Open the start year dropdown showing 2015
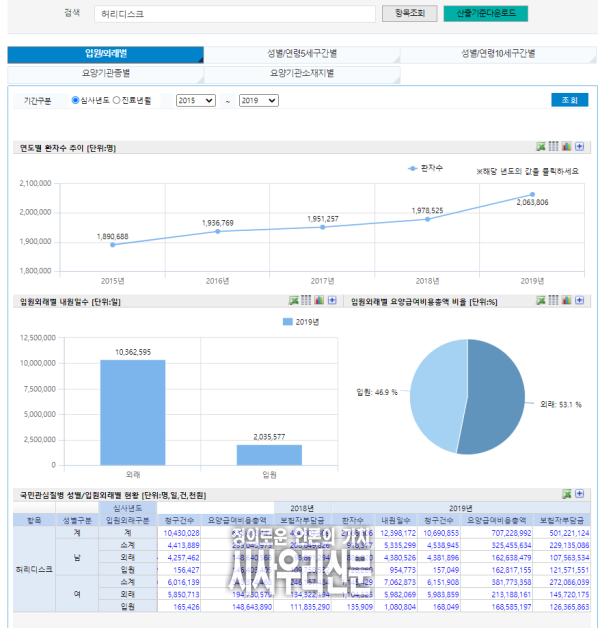 [x=195, y=101]
